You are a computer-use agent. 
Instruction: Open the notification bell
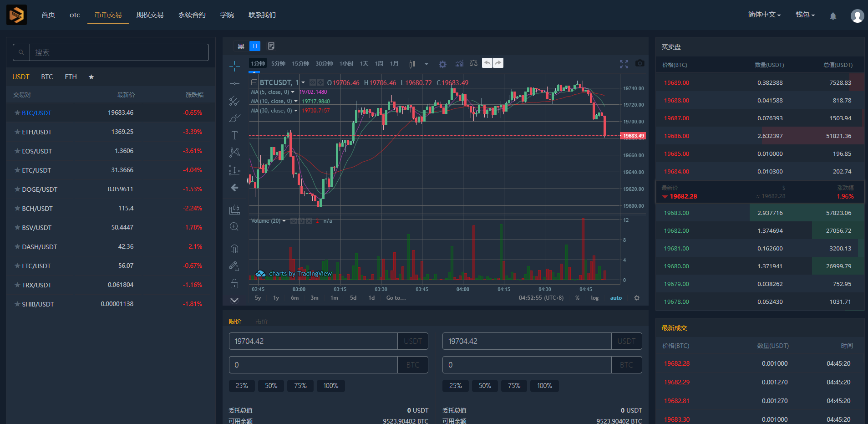point(832,16)
